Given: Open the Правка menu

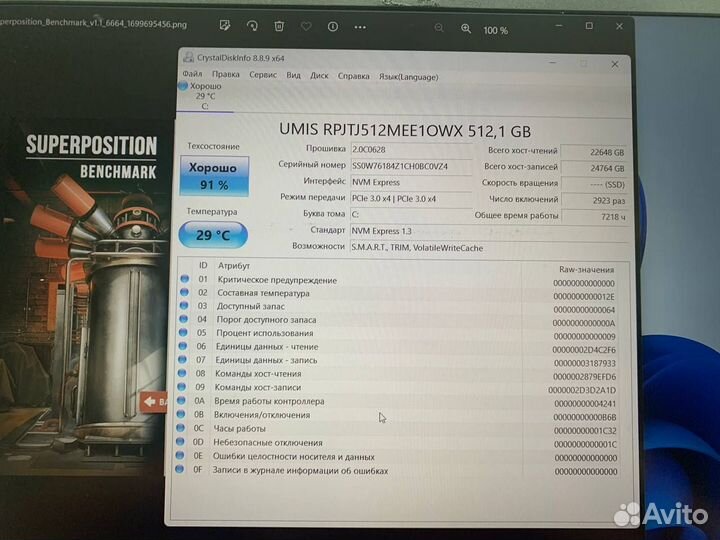Looking at the screenshot, I should tap(225, 74).
